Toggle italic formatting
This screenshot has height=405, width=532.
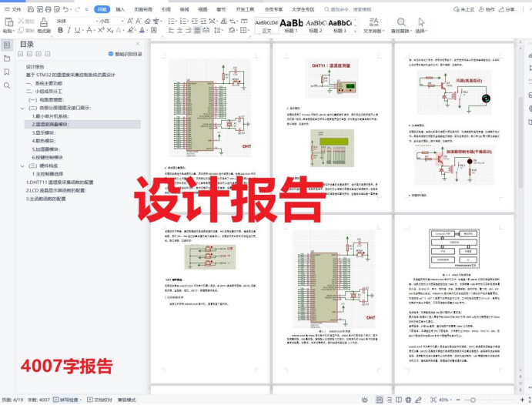69,30
